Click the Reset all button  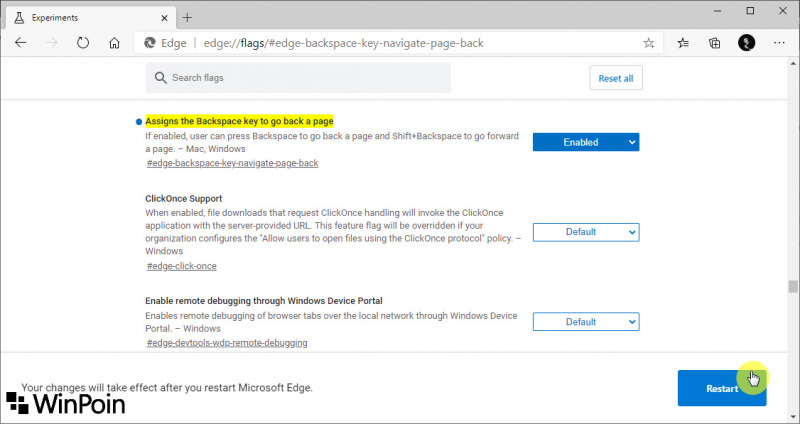[x=616, y=78]
